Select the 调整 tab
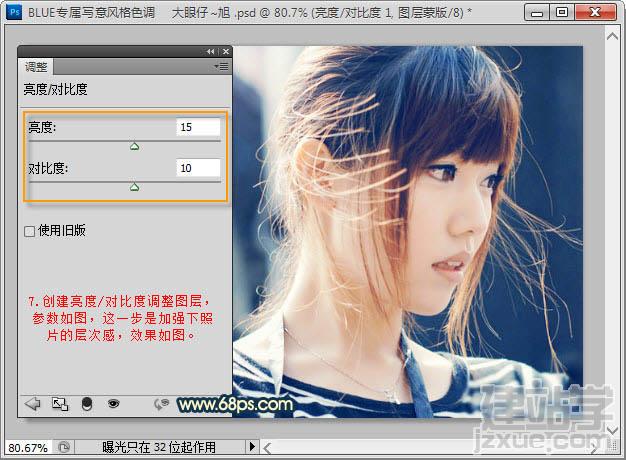626x460 pixels. click(36, 67)
